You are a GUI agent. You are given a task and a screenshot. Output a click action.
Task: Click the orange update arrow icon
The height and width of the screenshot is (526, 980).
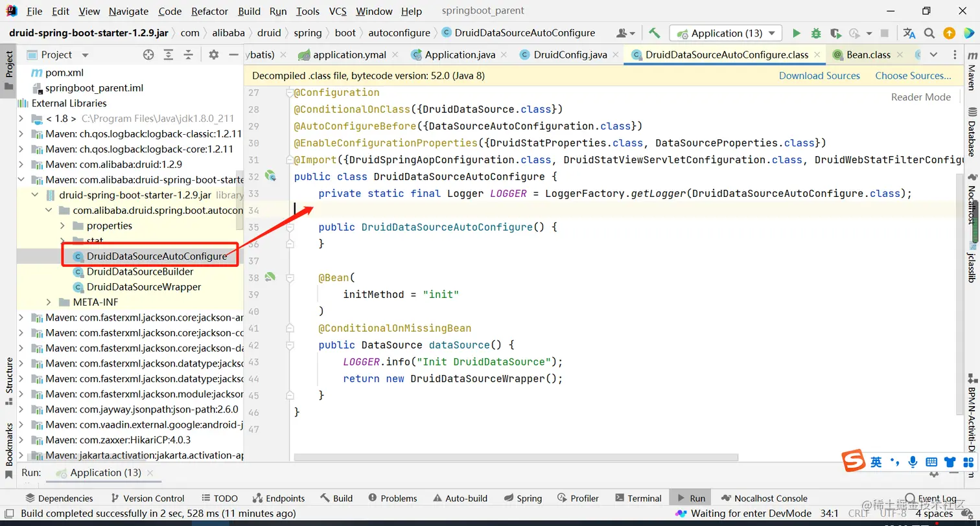pyautogui.click(x=949, y=33)
